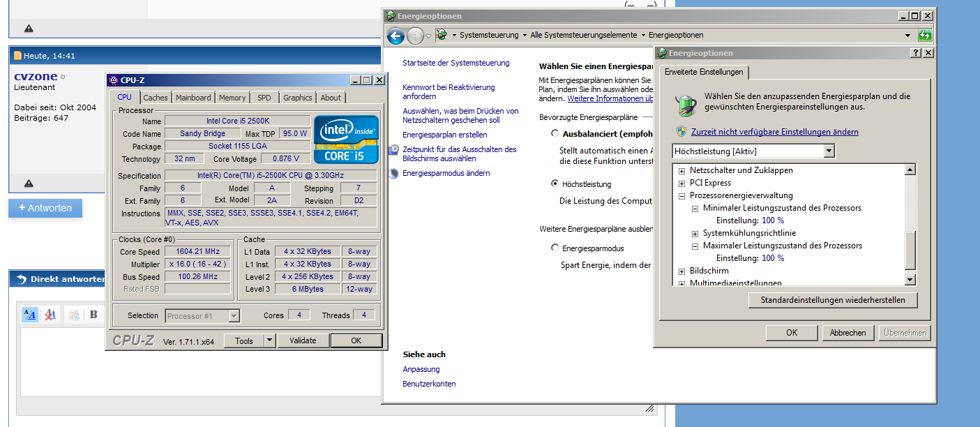The width and height of the screenshot is (980, 427).
Task: Click the control panel icon in breadcrumb
Action: point(441,35)
